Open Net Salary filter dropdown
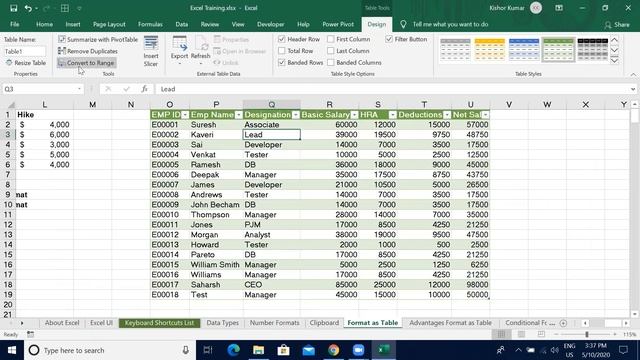640x360 pixels. 485,115
